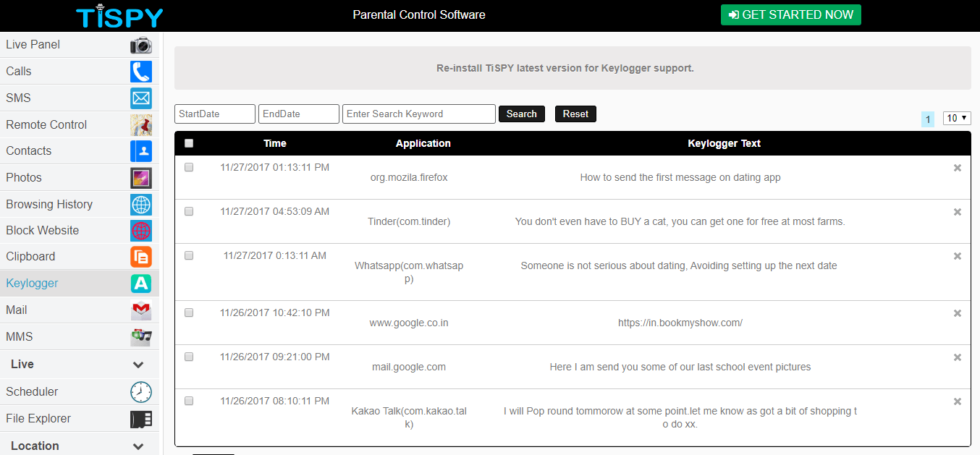
Task: Click the TiSPY logo
Action: [120, 16]
